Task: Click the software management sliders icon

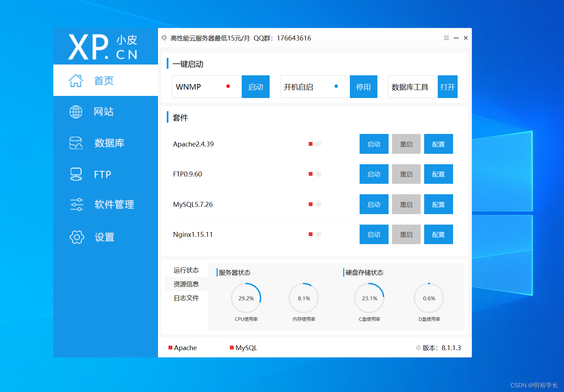Action: [77, 204]
